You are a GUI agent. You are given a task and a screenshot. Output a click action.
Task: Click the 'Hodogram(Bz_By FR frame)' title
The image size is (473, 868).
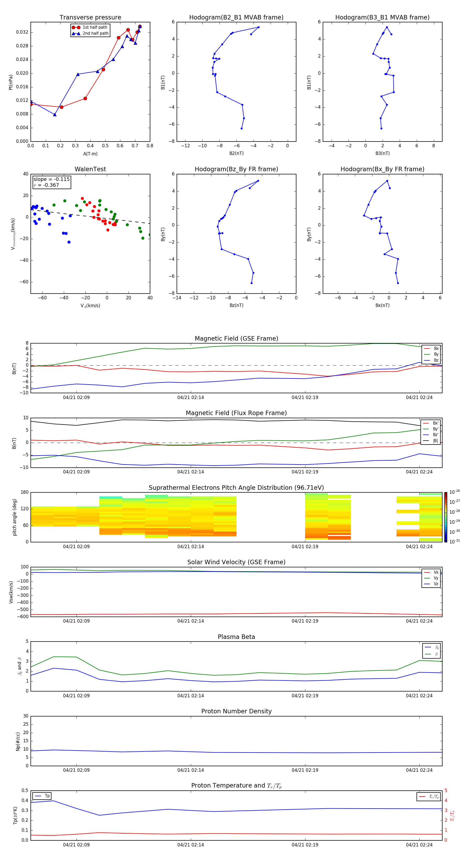tap(236, 169)
